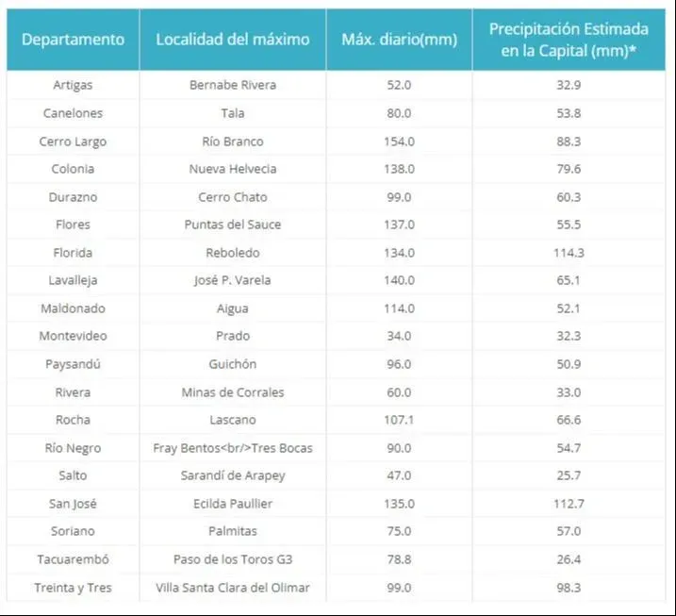Click the Nueva Helvecia cell
This screenshot has height=616, width=676.
click(233, 169)
